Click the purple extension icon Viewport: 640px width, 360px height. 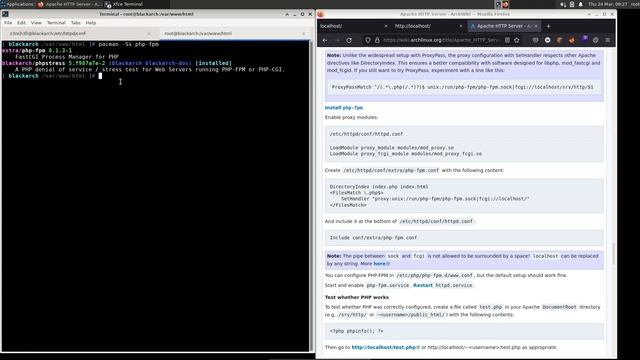coord(584,39)
